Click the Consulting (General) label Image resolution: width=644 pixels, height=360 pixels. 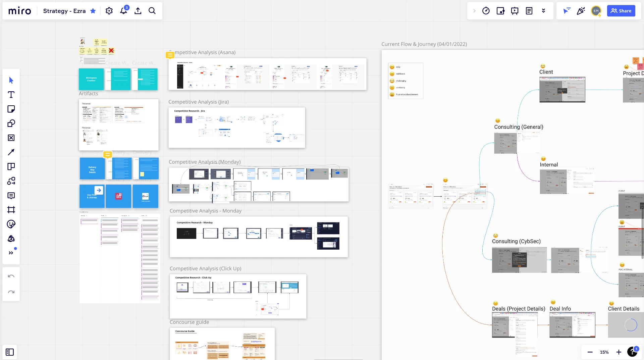point(519,127)
